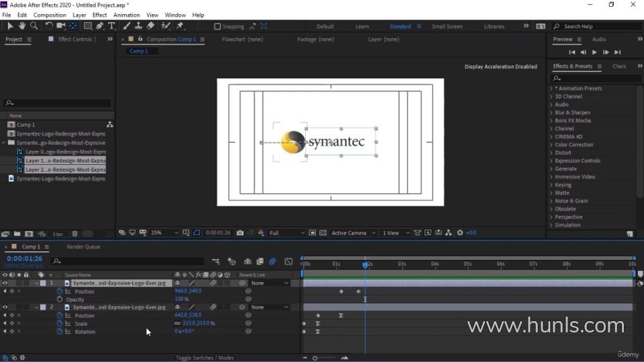Viewport: 644px width, 362px height.
Task: Expand the Blur & Sharpen effects category
Action: (x=572, y=113)
